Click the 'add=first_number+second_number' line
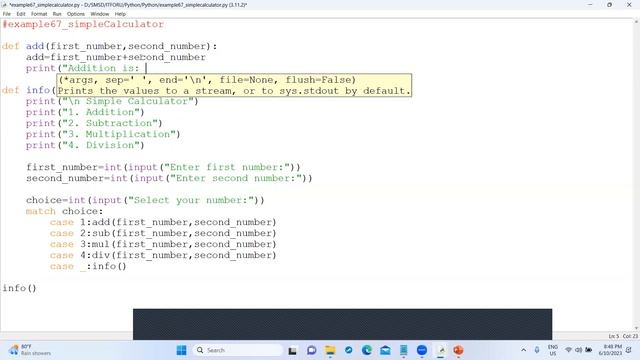Screen dimensions: 640x360 (116, 57)
